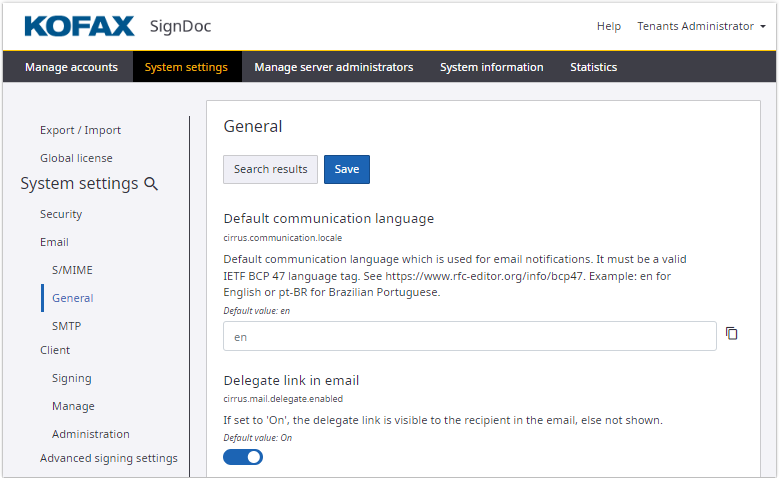Open the System information tab
The image size is (779, 480).
[491, 67]
